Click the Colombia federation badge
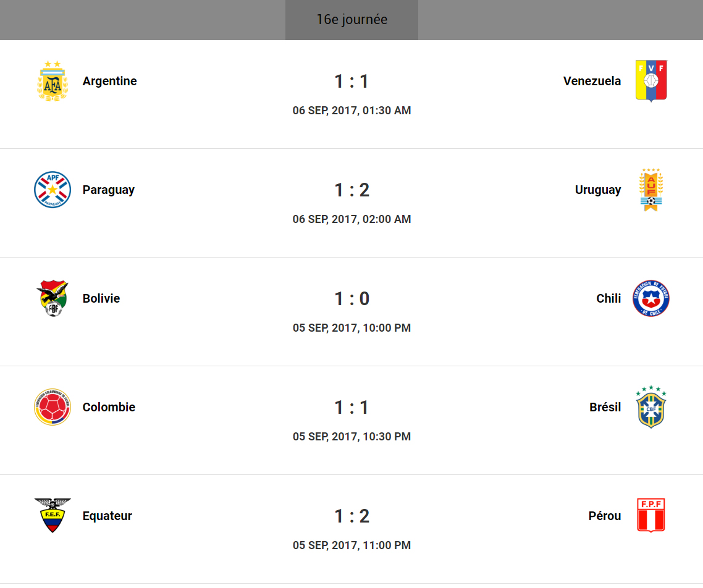Viewport: 703px width, 588px height. (x=52, y=407)
